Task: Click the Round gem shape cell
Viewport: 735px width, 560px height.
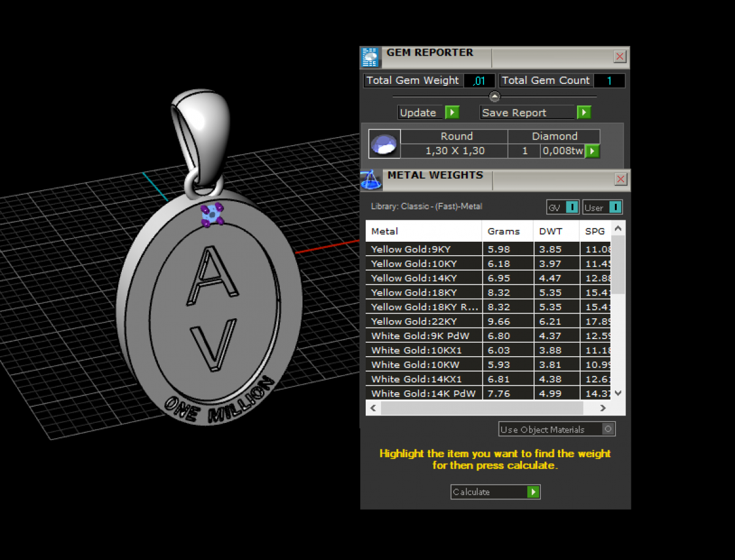Action: point(454,136)
